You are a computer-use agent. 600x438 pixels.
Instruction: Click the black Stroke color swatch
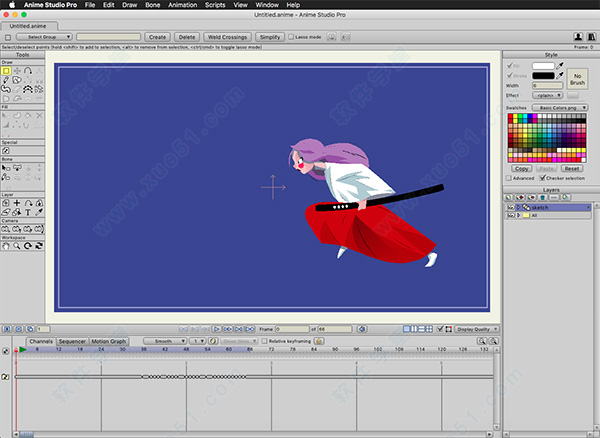[x=543, y=75]
